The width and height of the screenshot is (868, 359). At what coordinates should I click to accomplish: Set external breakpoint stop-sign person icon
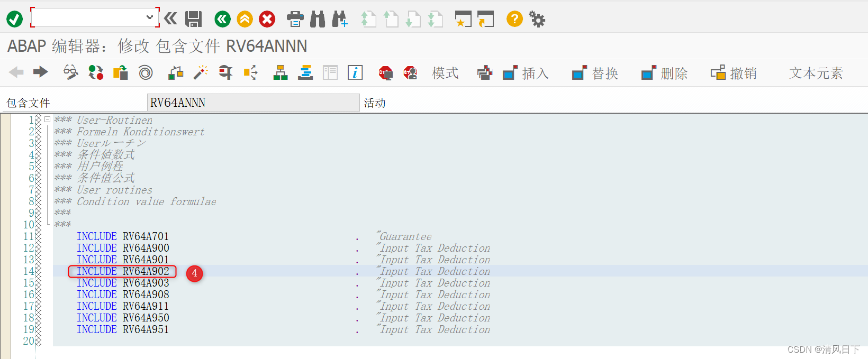point(410,73)
